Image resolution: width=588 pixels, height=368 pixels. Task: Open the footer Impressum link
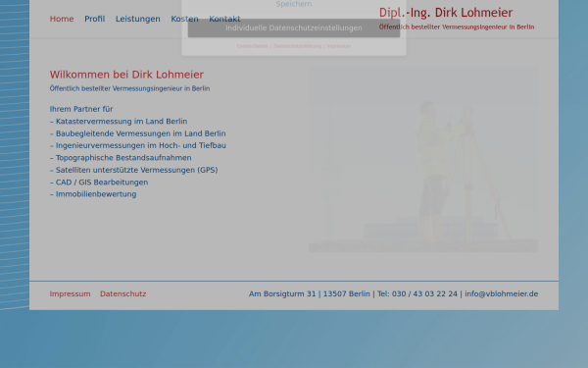point(70,294)
